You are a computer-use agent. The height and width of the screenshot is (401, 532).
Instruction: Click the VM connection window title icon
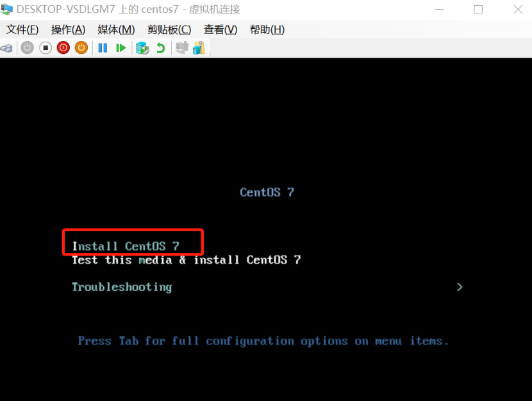coord(7,9)
